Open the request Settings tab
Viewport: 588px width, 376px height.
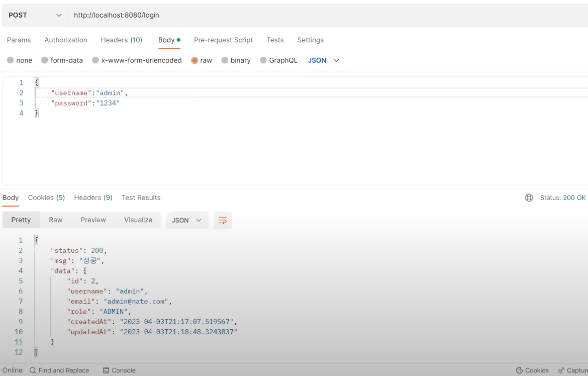pos(311,40)
